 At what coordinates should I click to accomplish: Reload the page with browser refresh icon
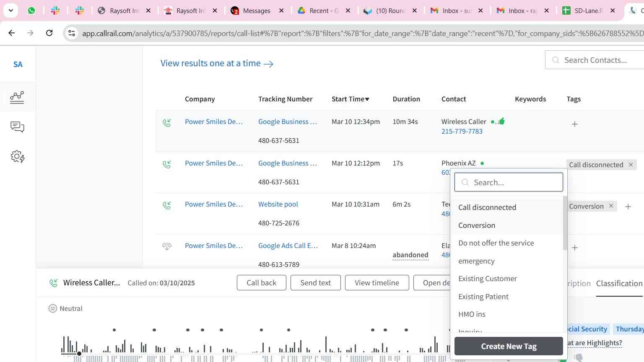(49, 33)
